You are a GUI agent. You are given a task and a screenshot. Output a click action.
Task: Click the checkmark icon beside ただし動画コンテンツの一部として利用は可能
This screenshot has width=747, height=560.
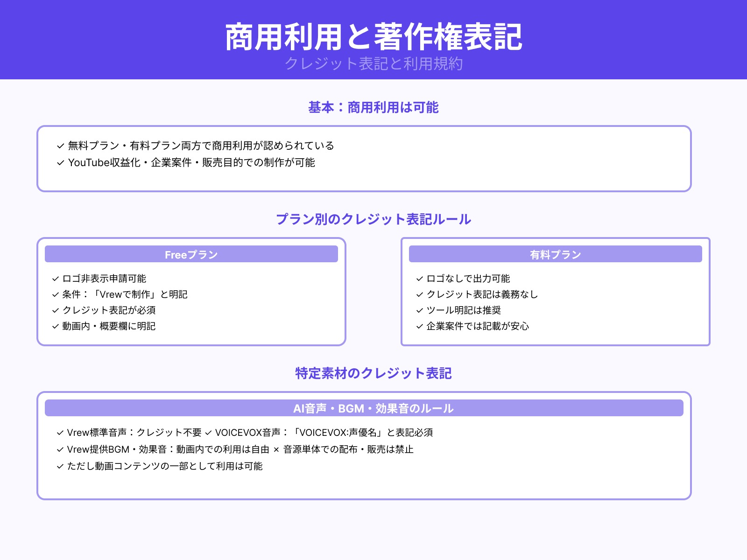tap(60, 466)
